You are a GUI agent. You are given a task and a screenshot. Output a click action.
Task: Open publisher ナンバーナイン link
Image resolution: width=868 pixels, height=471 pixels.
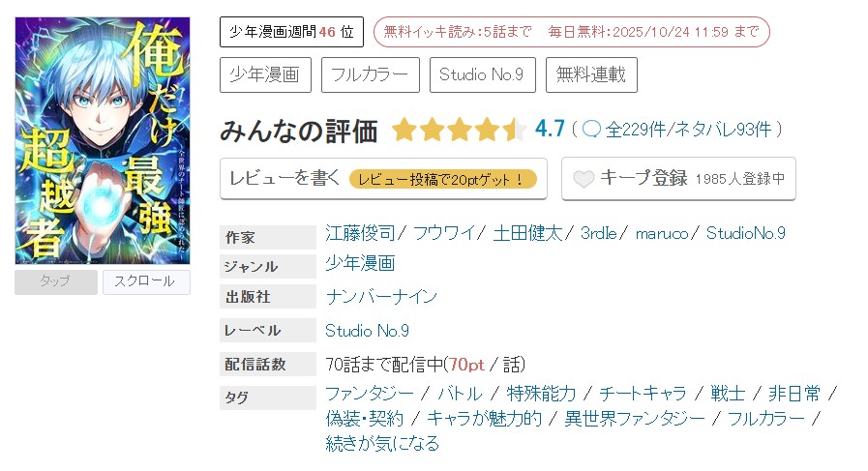click(x=381, y=297)
